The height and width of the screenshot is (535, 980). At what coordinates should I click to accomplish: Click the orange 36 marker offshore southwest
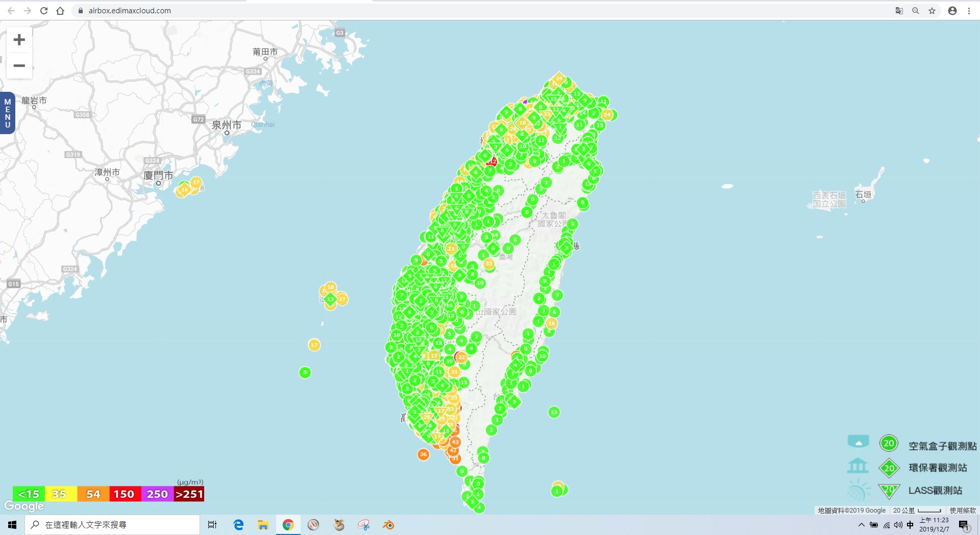[x=423, y=454]
